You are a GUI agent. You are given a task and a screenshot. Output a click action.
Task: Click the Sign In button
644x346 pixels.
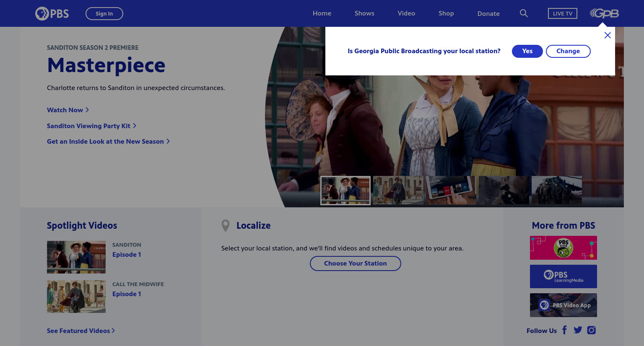(x=104, y=13)
